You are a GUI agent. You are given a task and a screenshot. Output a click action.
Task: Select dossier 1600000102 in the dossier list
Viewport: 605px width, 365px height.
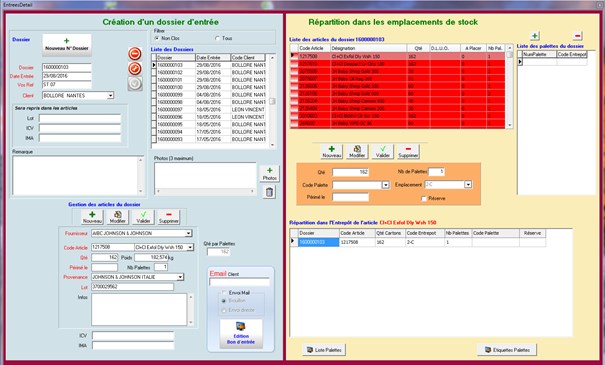[x=211, y=73]
